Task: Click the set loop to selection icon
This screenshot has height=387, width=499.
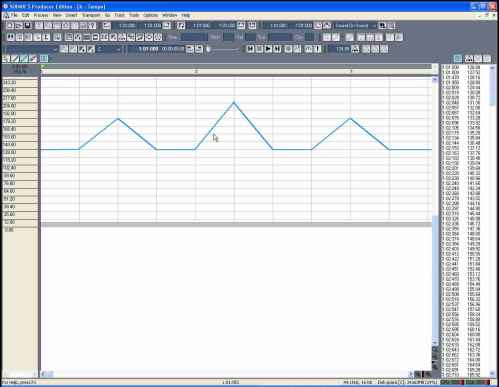Action: pos(167,26)
